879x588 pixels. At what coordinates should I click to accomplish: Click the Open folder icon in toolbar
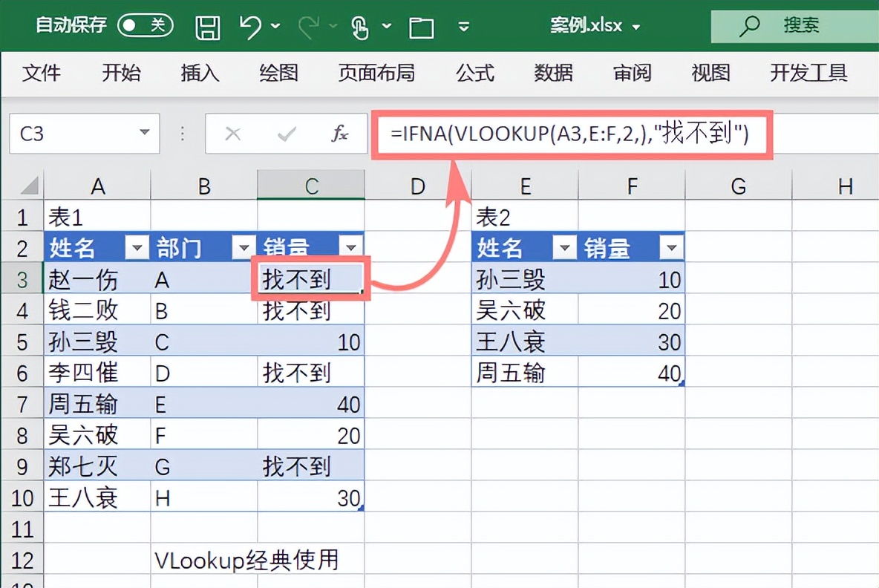tap(422, 27)
